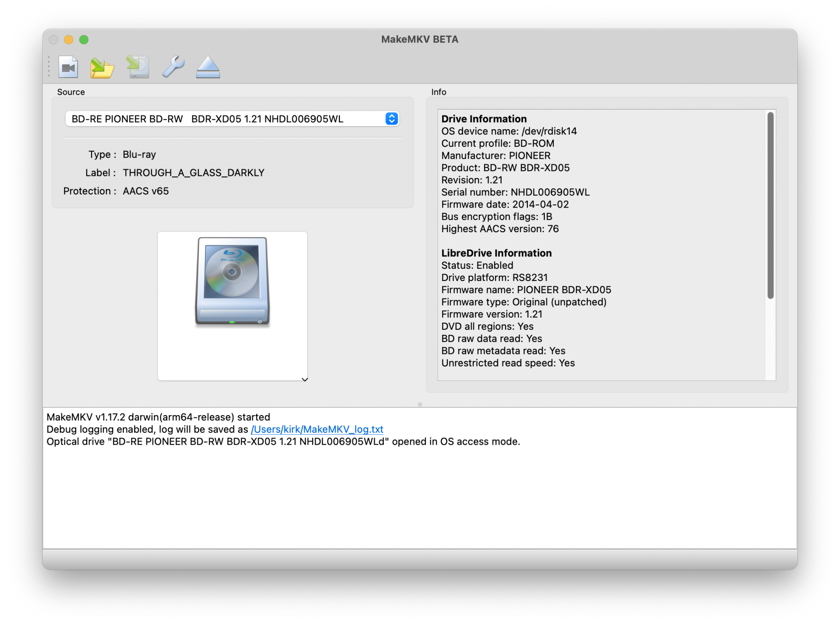Zoom the window with the green button

tap(84, 40)
